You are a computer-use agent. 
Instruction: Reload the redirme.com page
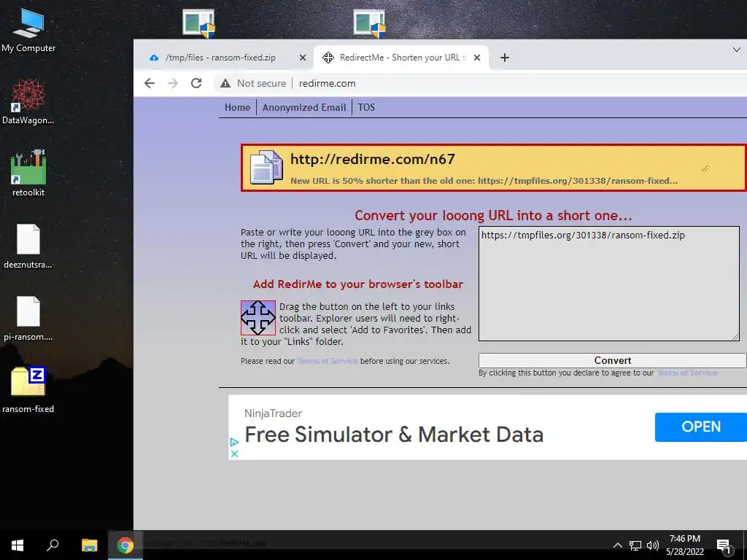tap(196, 83)
